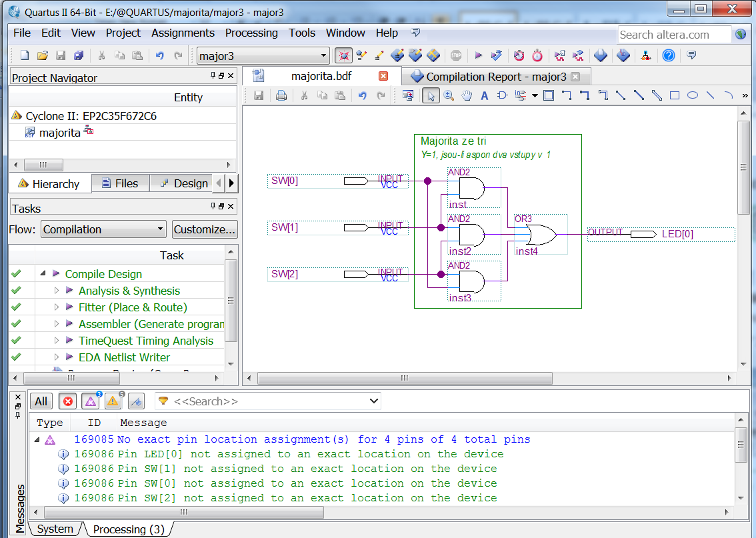This screenshot has height=538, width=756.
Task: Toggle the critical warnings filter
Action: pos(90,401)
